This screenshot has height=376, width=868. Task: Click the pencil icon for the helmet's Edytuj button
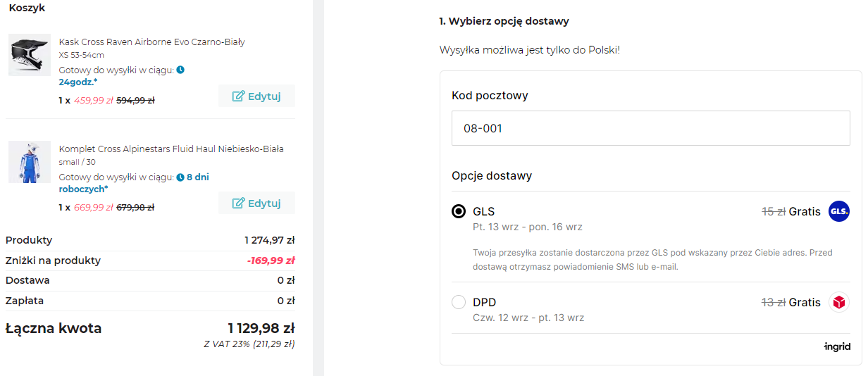point(238,96)
